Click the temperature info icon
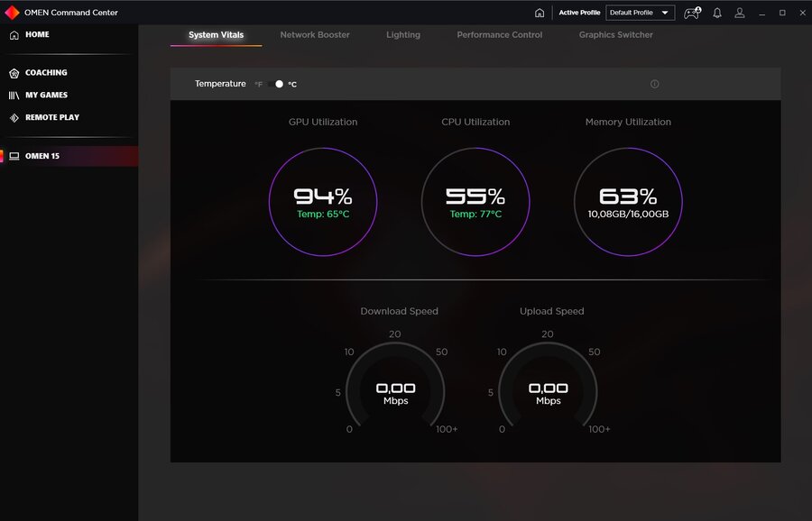 coord(655,84)
